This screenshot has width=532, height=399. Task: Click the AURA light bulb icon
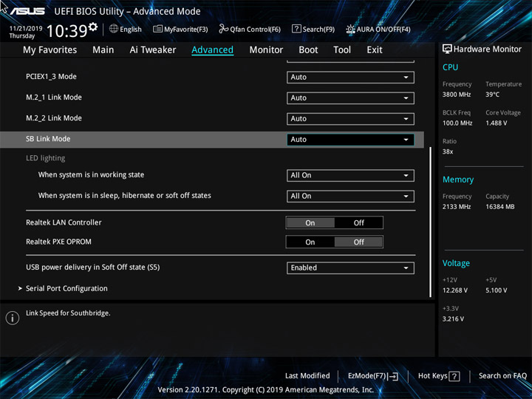[350, 29]
